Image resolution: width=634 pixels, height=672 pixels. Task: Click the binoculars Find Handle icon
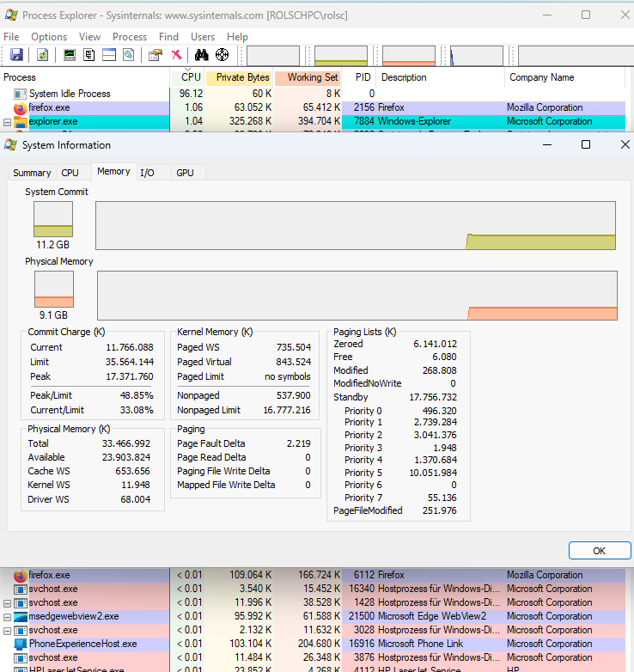(x=201, y=55)
